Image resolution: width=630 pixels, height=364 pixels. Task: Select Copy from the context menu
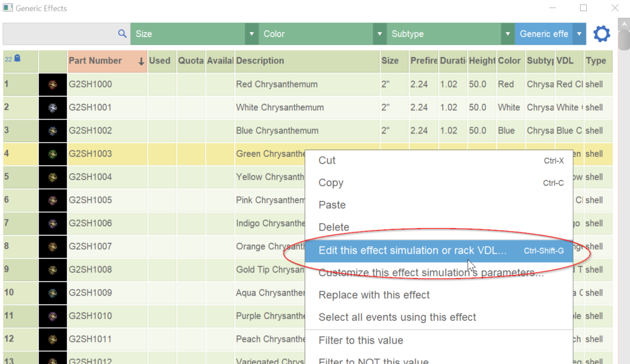click(x=331, y=183)
